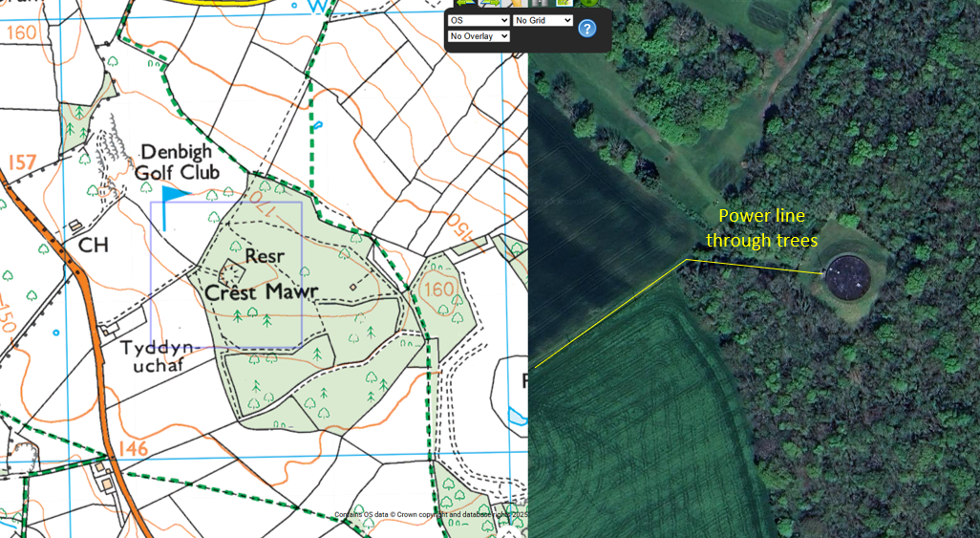
Task: Click the circular reservoir tank in aerial view
Action: click(x=846, y=276)
